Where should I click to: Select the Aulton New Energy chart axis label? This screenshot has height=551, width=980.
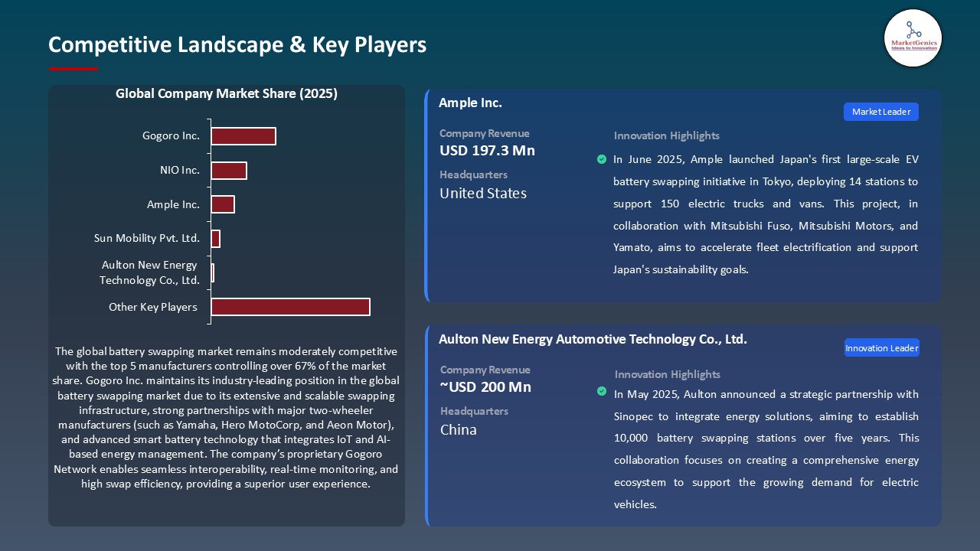(x=149, y=272)
